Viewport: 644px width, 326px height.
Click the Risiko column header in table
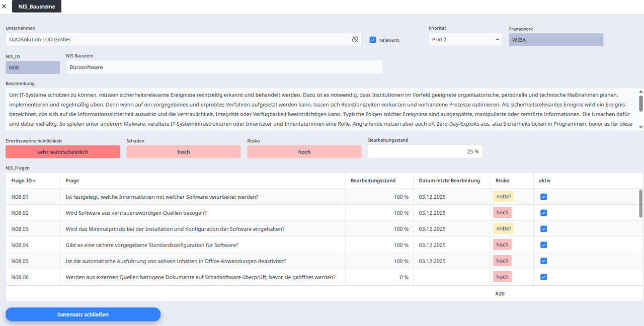(512, 181)
